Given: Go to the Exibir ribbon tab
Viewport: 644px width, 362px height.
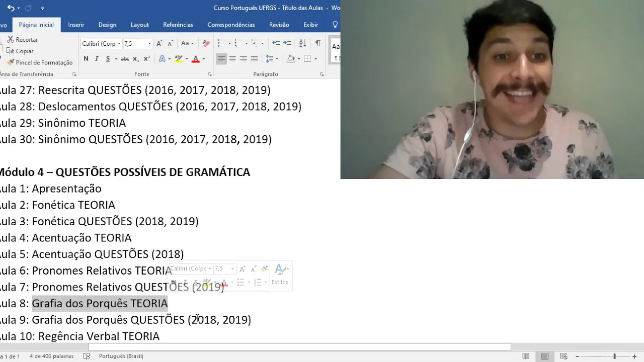Looking at the screenshot, I should click(311, 25).
